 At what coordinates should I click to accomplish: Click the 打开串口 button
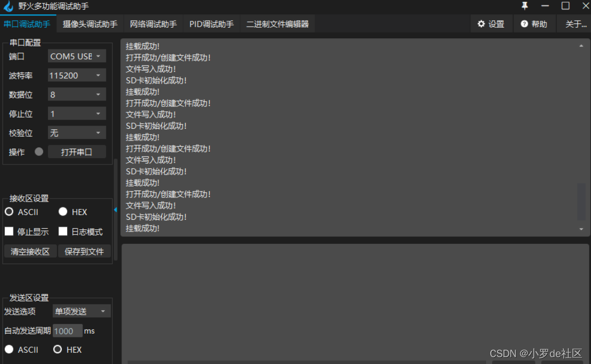click(77, 152)
